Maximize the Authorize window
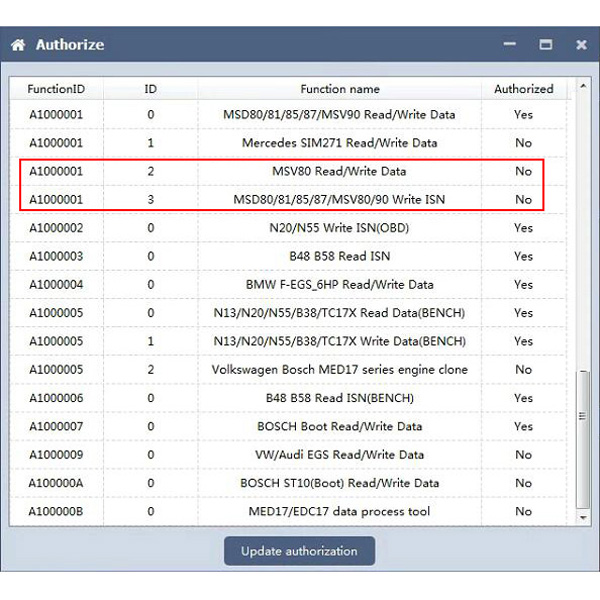The image size is (600, 600). [545, 44]
